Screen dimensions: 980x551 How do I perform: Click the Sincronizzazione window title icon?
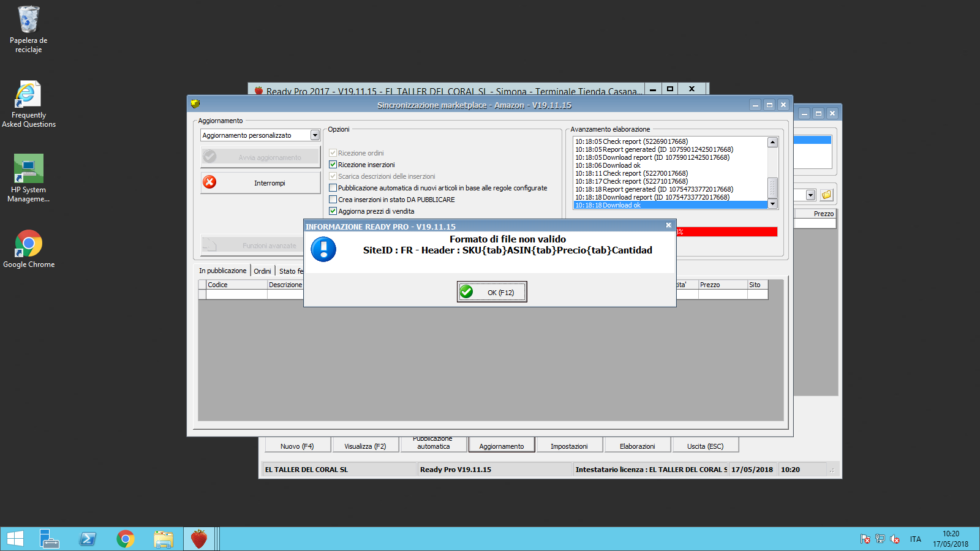pos(195,104)
